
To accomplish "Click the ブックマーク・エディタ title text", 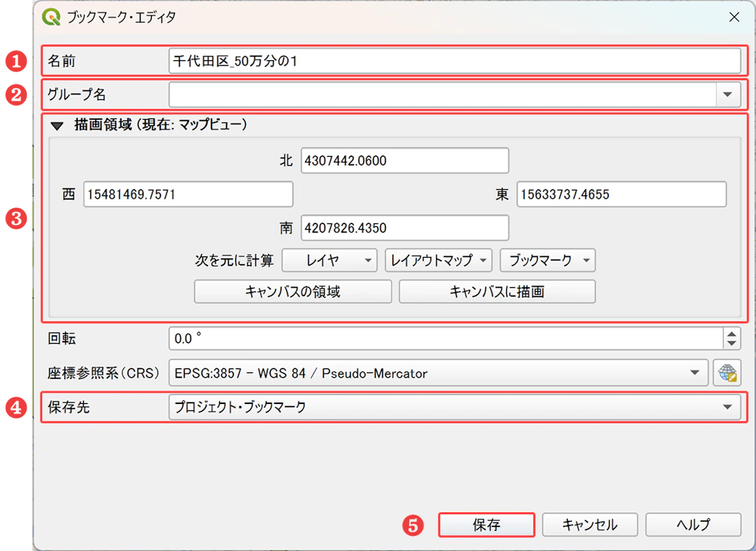I will pos(121,18).
